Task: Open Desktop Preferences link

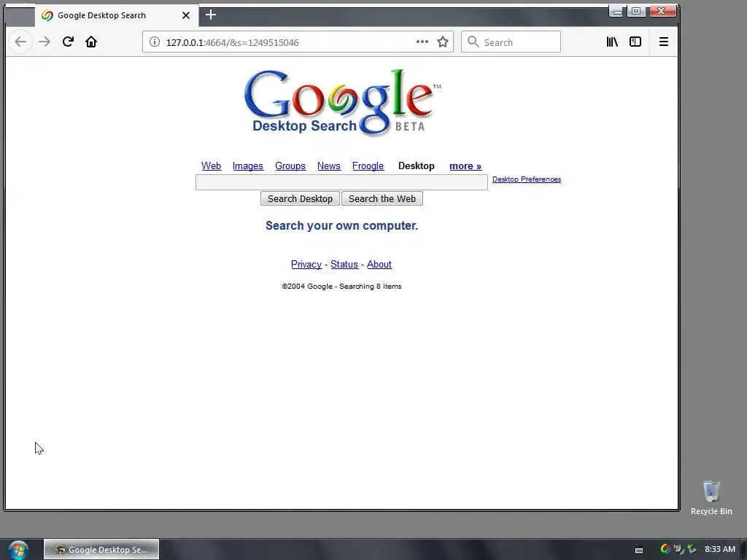Action: click(527, 179)
